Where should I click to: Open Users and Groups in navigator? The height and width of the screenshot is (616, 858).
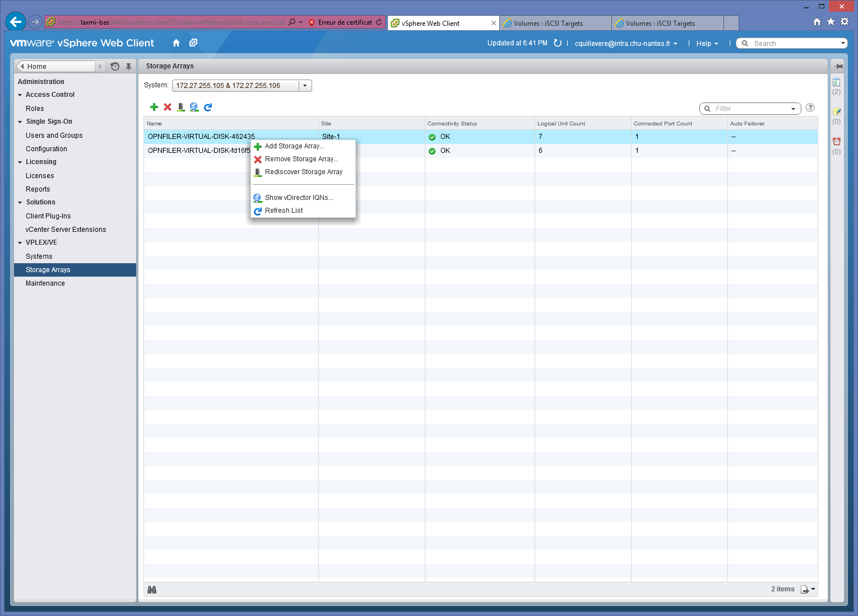pyautogui.click(x=54, y=136)
